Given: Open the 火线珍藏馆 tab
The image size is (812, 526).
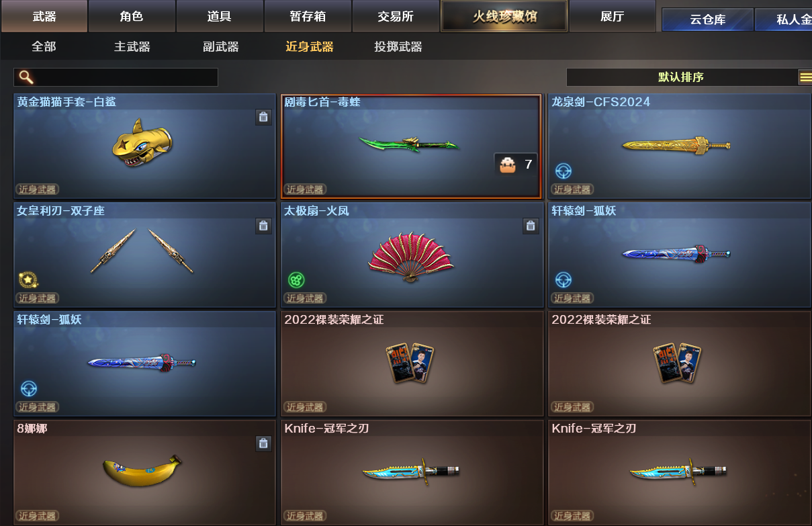Looking at the screenshot, I should pos(504,16).
